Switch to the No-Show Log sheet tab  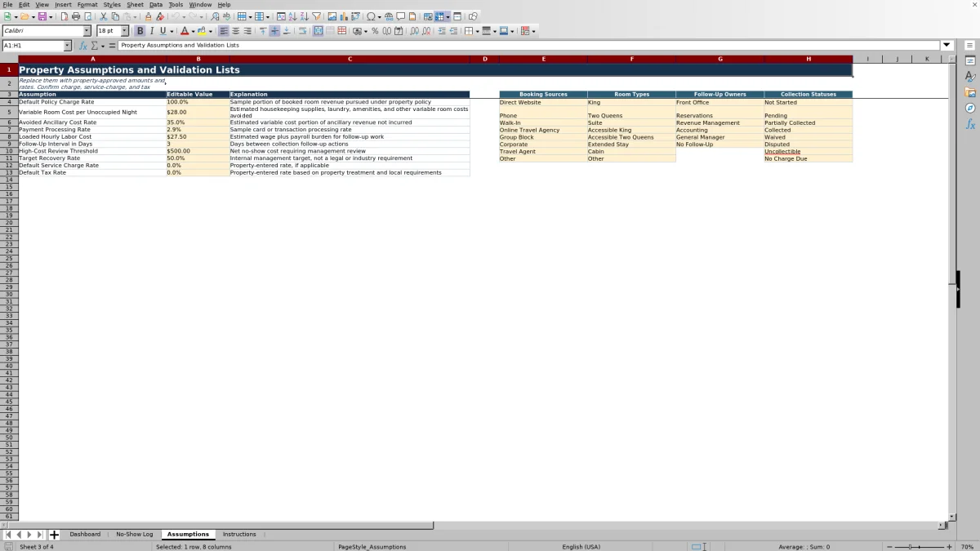(x=134, y=535)
